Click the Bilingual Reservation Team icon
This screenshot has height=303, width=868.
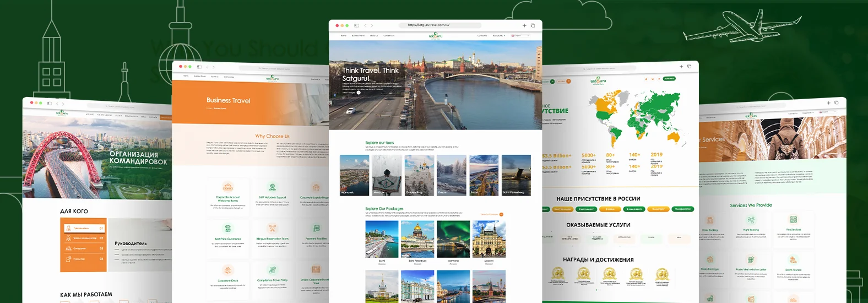pos(272,228)
